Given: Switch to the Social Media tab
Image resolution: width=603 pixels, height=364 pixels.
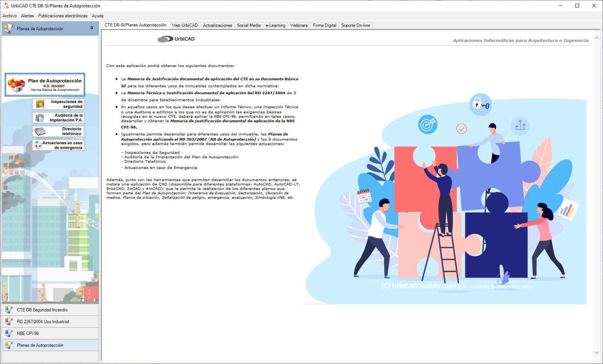Looking at the screenshot, I should click(249, 25).
